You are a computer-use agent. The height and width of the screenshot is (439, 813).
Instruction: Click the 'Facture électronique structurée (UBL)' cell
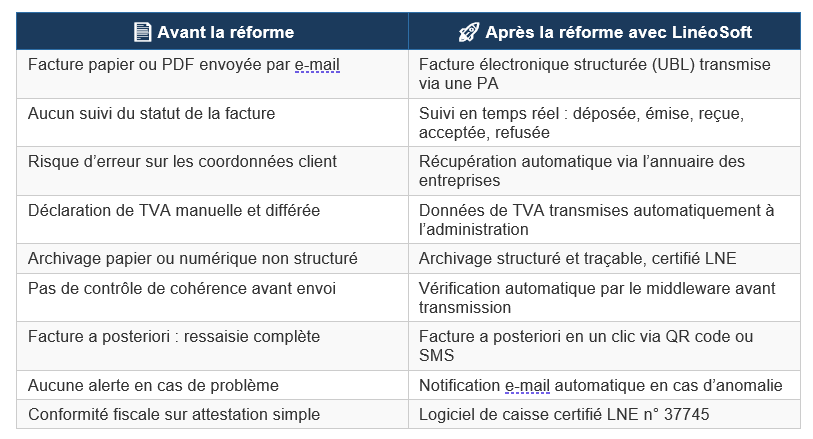[594, 74]
